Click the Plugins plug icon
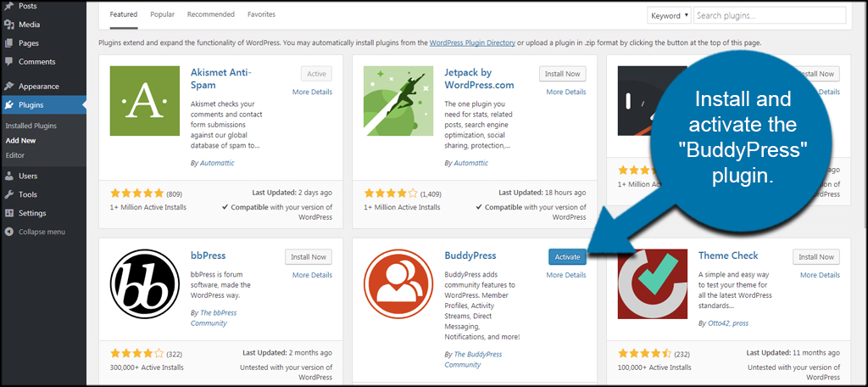The width and height of the screenshot is (868, 387). point(8,104)
